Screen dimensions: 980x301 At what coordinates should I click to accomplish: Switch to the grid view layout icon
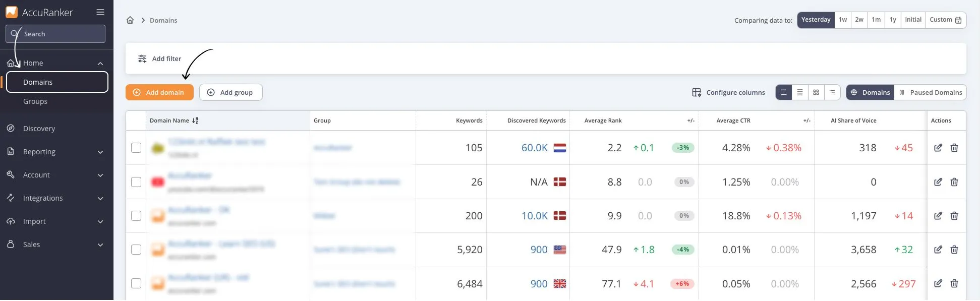coord(816,92)
